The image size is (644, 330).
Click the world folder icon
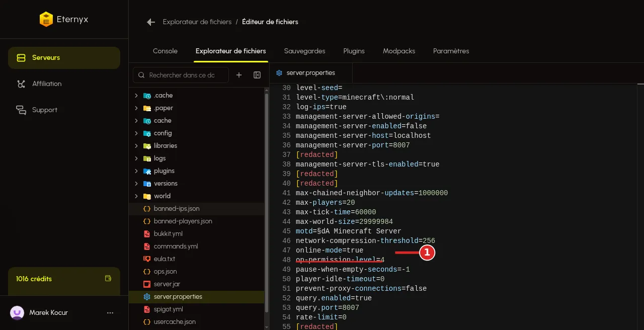(x=147, y=196)
